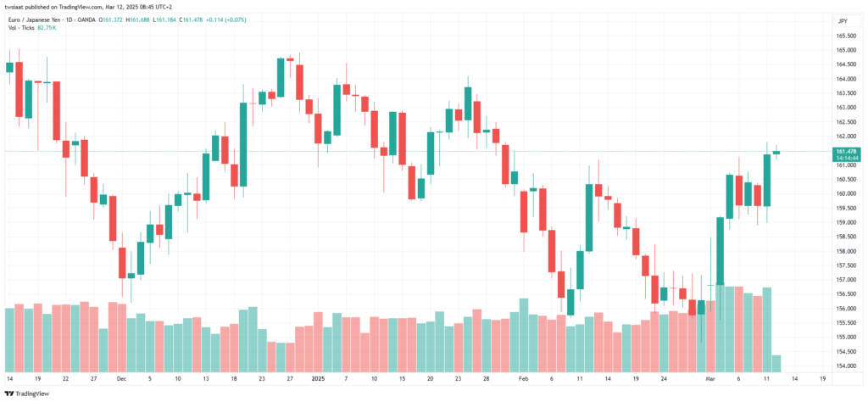This screenshot has width=868, height=402.
Task: Click the TradingView logo at bottom left
Action: pyautogui.click(x=28, y=394)
